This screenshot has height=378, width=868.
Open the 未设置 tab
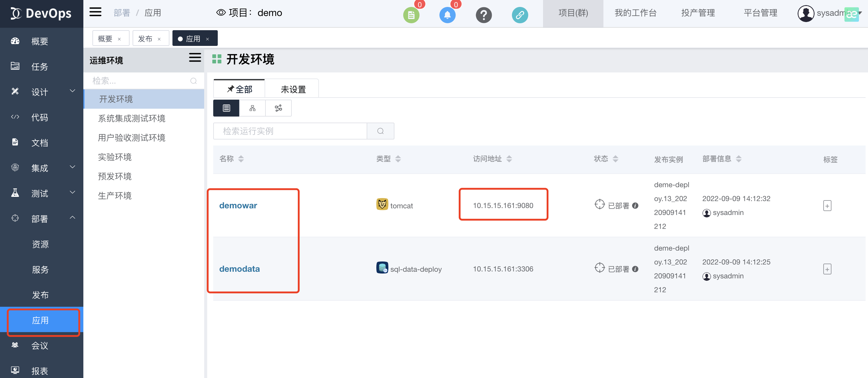pyautogui.click(x=293, y=89)
